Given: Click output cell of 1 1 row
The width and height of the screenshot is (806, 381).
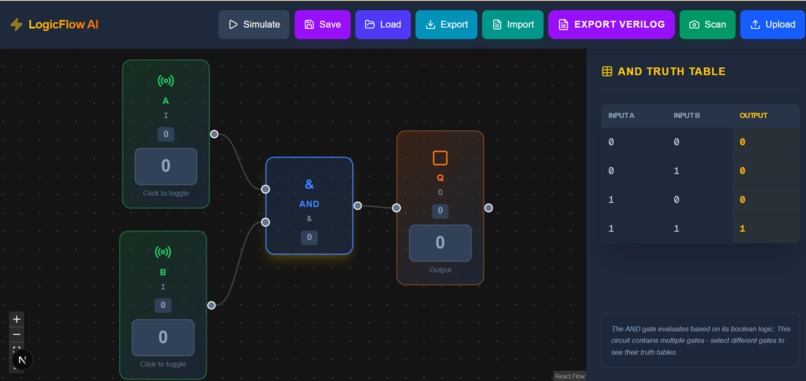Looking at the screenshot, I should tap(766, 228).
